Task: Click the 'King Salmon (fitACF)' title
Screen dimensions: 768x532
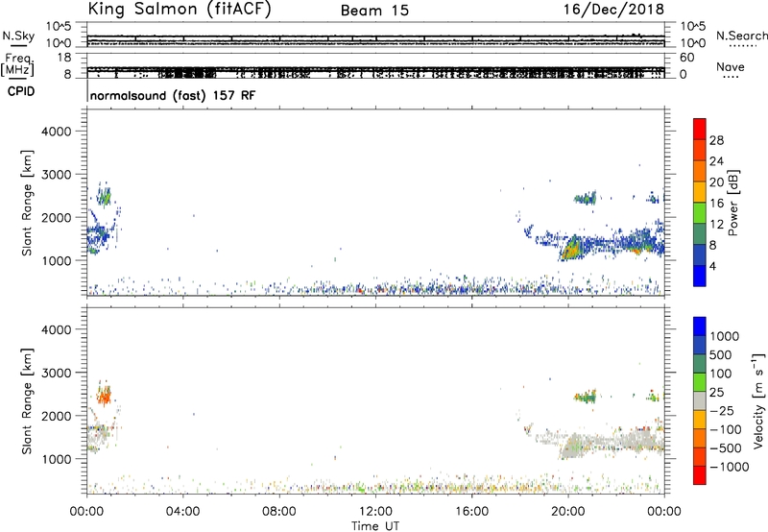Action: [x=180, y=10]
